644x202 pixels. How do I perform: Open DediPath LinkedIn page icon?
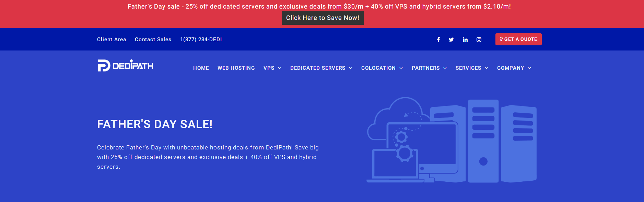click(465, 40)
